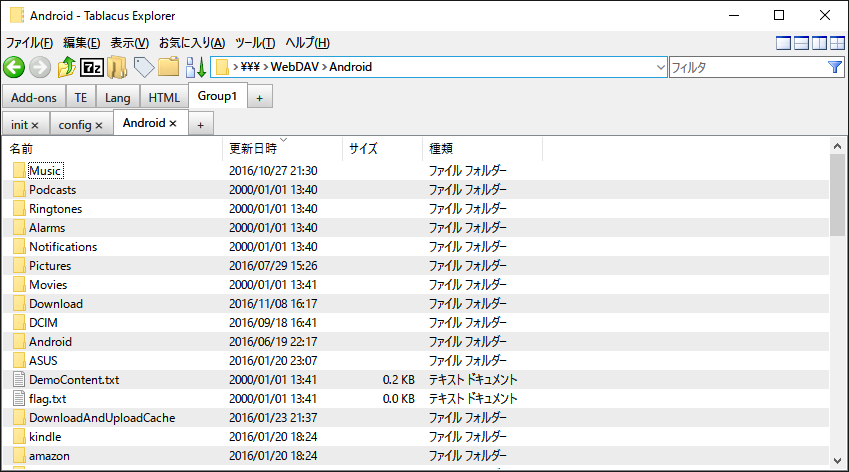Switch to the Lang tab group

tap(117, 97)
